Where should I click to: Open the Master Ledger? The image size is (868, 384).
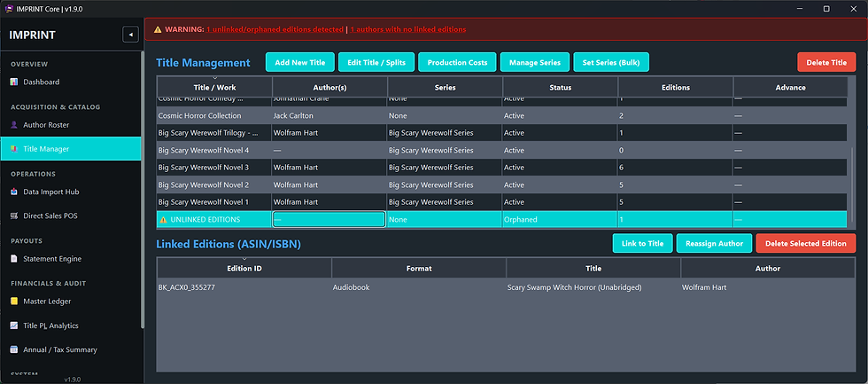(70, 302)
